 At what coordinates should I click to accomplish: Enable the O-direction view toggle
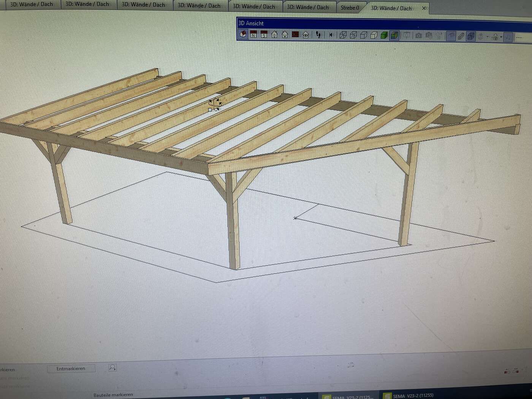(274, 35)
